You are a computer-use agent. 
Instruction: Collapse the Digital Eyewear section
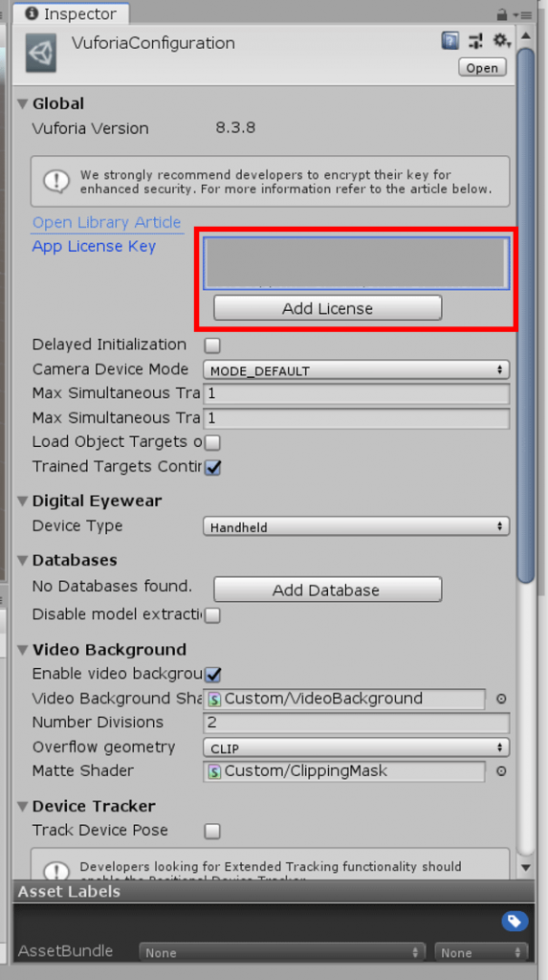23,501
